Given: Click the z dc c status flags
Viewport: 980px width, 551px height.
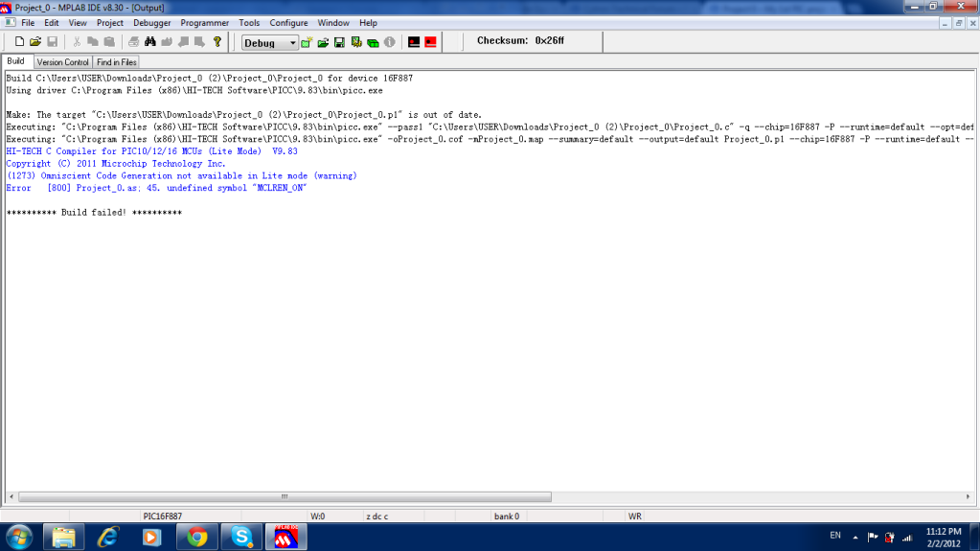Looking at the screenshot, I should (376, 517).
